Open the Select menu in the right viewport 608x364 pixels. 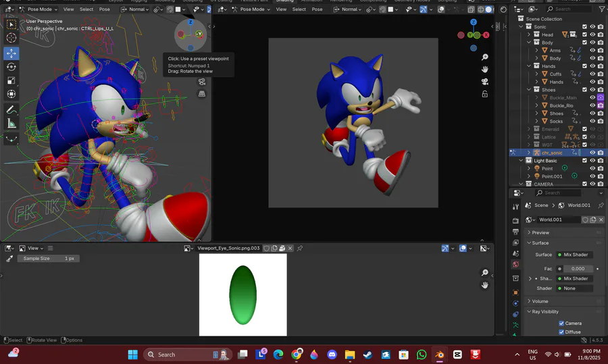click(299, 9)
